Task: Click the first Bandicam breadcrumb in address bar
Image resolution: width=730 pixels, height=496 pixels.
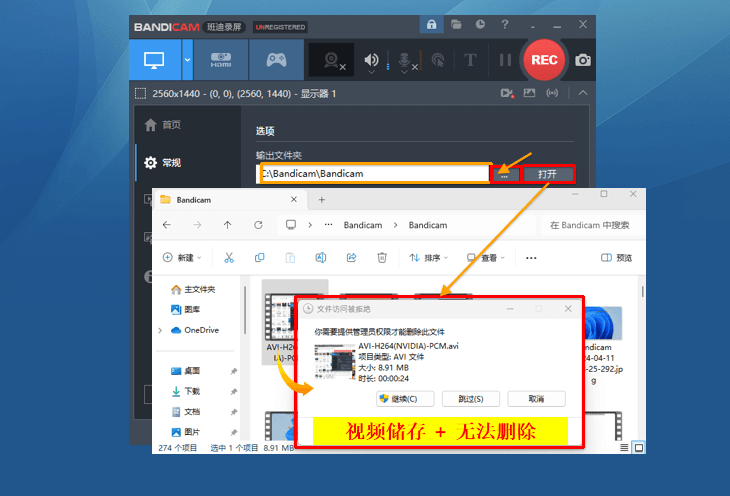Action: tap(363, 225)
